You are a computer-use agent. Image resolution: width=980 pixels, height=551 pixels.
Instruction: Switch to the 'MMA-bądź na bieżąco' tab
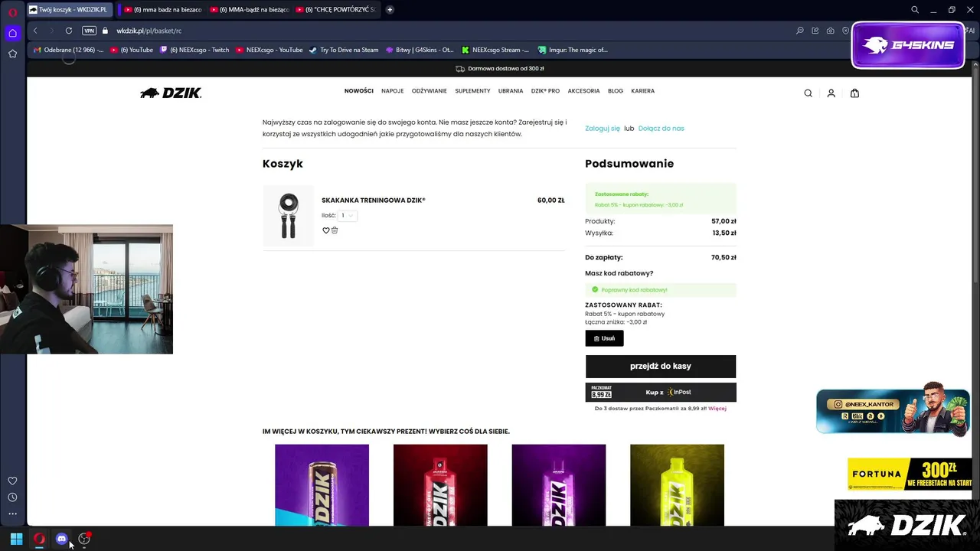coord(249,10)
